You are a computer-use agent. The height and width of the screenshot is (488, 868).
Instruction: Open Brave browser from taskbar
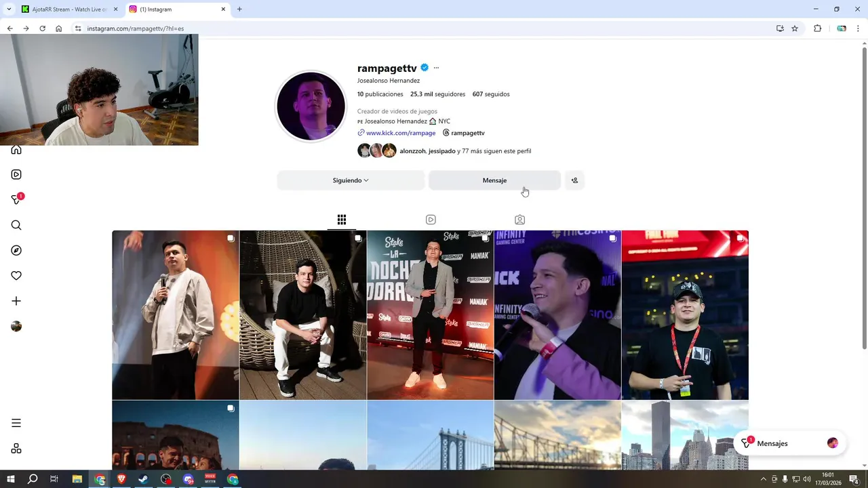(121, 479)
